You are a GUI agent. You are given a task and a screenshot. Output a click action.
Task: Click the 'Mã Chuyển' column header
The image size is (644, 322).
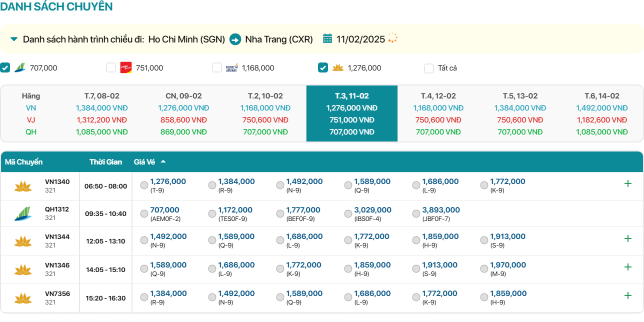click(x=23, y=162)
